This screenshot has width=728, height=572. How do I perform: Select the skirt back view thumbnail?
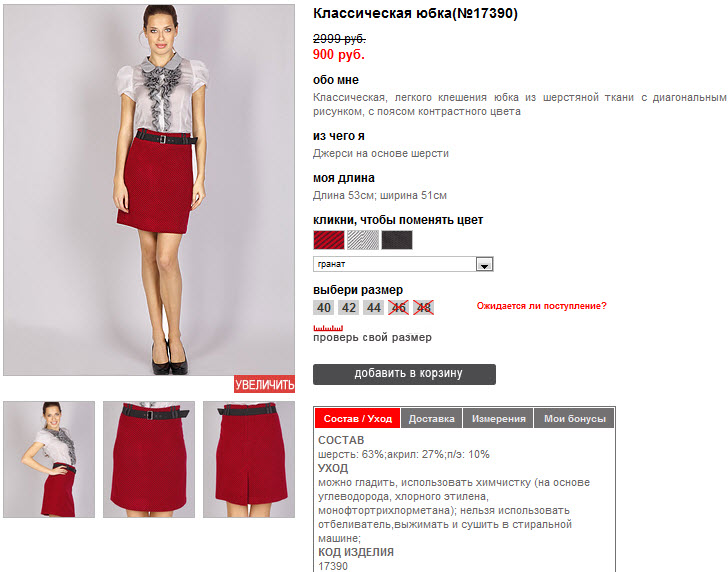pyautogui.click(x=249, y=460)
